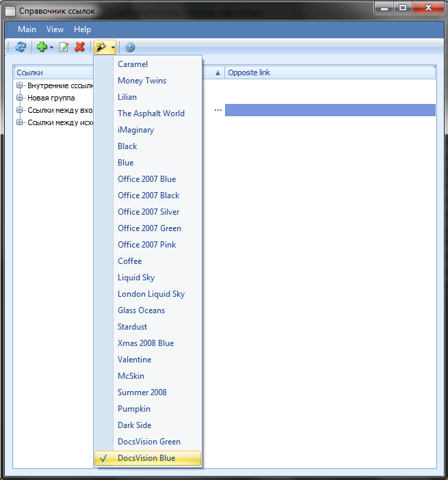Select Office 2007 Green skin
This screenshot has height=480, width=448.
pyautogui.click(x=148, y=228)
